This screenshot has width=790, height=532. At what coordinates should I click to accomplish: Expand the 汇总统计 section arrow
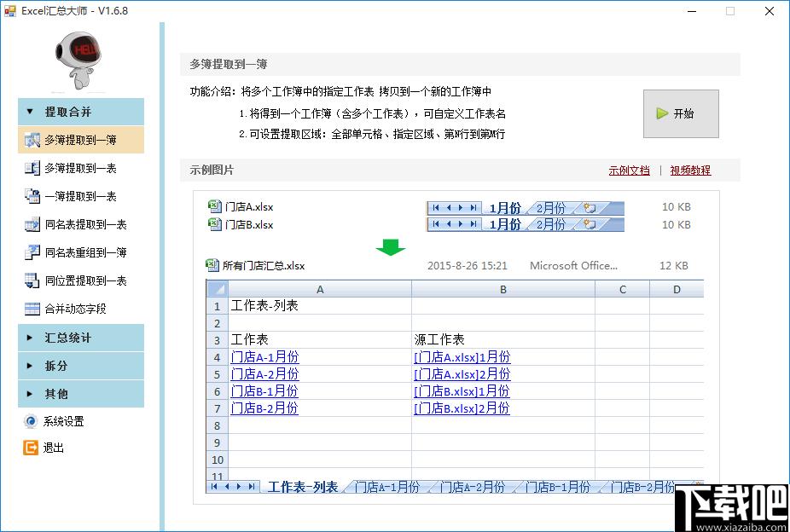point(30,338)
